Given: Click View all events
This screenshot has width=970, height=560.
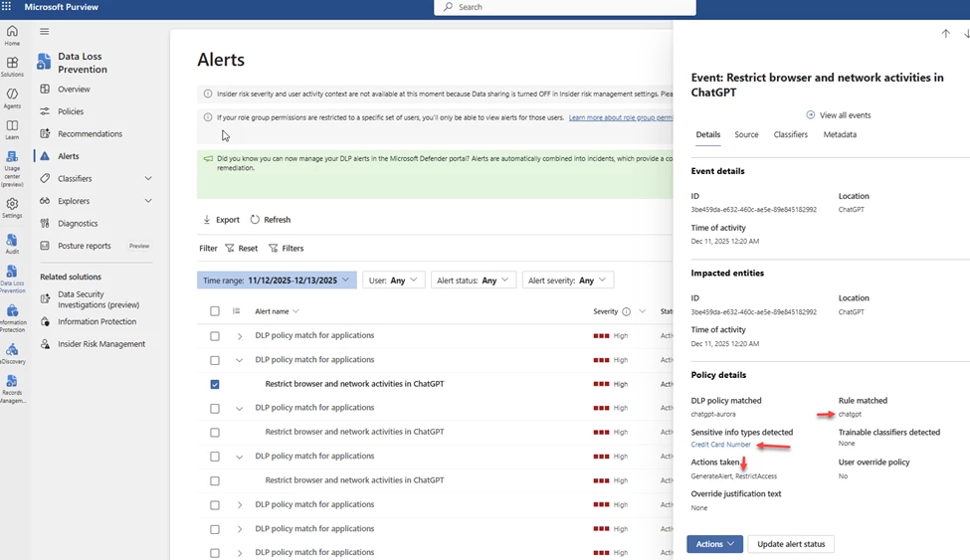Looking at the screenshot, I should [839, 115].
